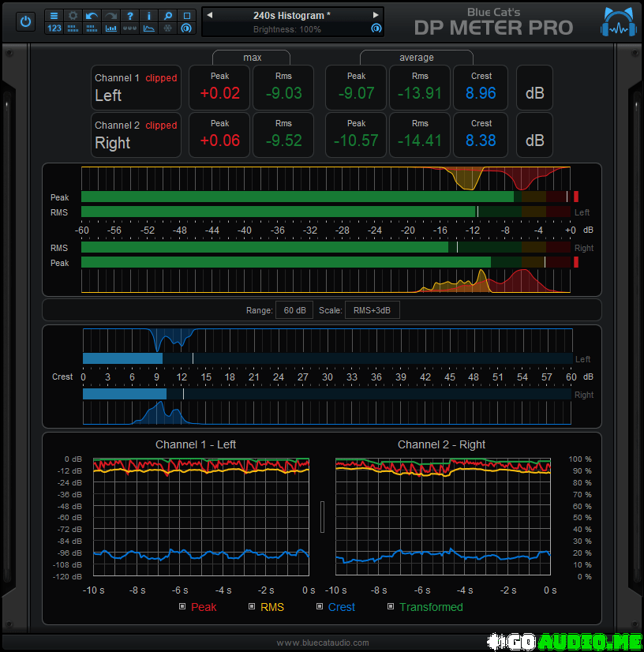Click the red clip LED on Left Peak meter

coord(576,197)
